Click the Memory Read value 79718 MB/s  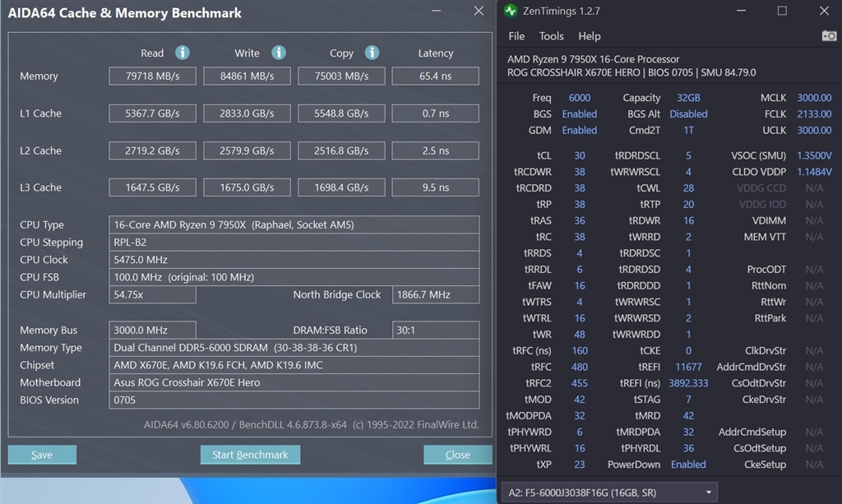tap(152, 76)
